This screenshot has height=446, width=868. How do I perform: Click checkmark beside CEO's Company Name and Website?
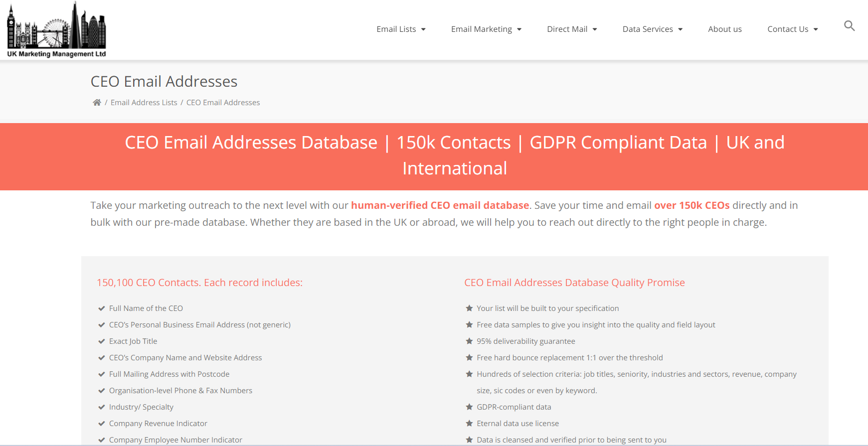[102, 358]
